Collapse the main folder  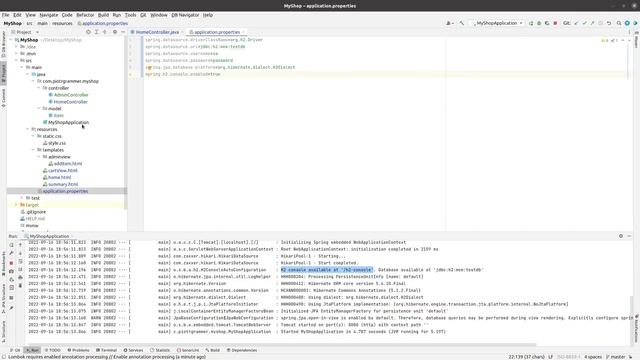point(22,67)
